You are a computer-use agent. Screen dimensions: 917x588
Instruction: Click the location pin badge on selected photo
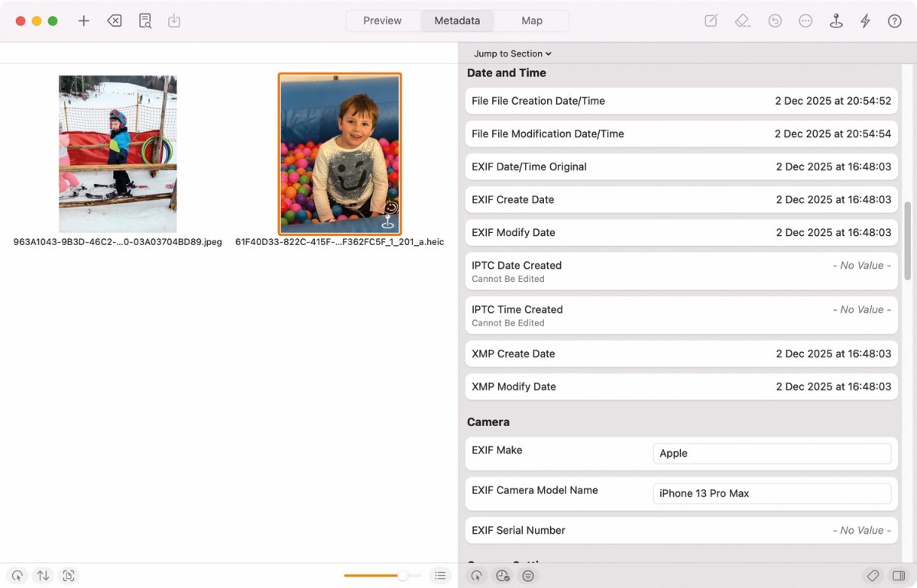tap(388, 222)
